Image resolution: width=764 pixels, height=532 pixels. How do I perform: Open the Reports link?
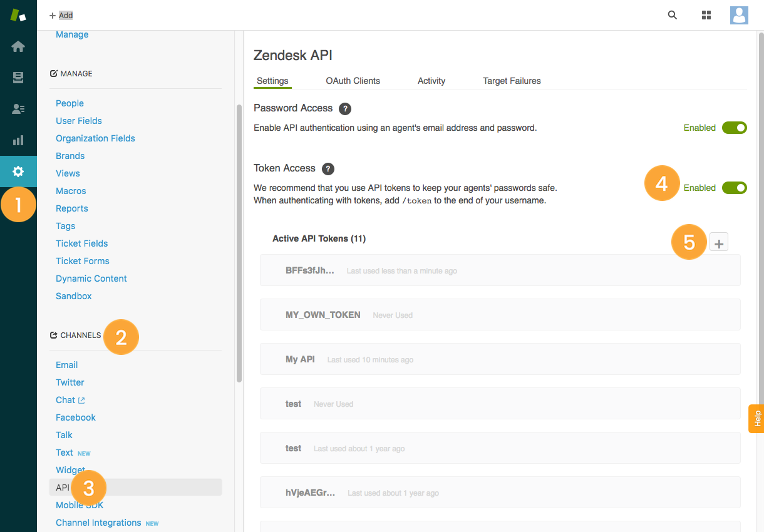click(x=72, y=208)
